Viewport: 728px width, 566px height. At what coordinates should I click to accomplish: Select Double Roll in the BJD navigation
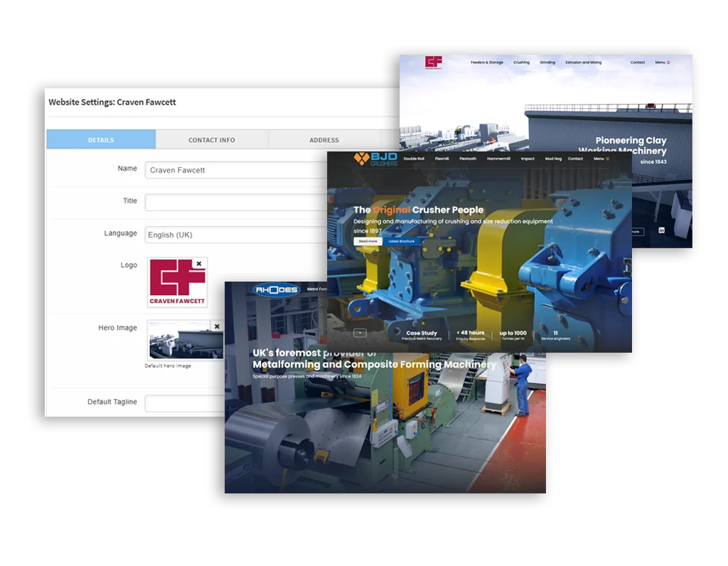(412, 159)
